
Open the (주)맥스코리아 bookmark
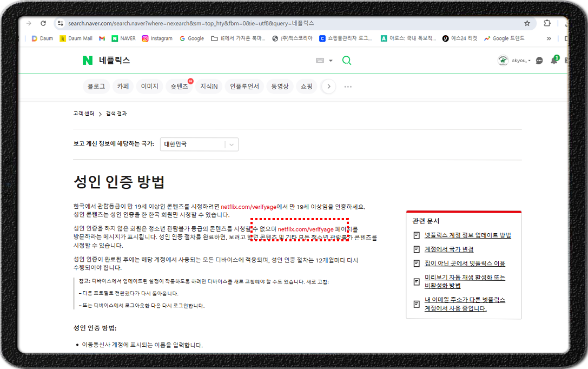(x=292, y=38)
